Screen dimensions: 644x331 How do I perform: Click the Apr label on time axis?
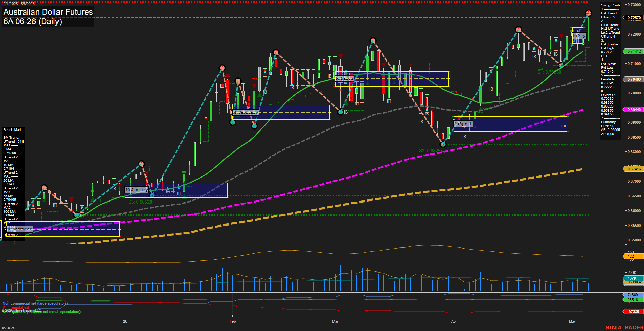tap(454, 321)
